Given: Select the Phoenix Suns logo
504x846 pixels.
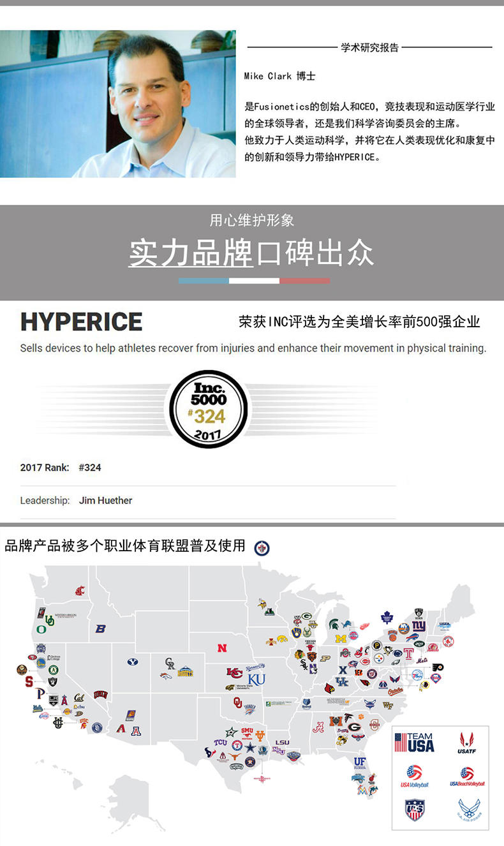Looking at the screenshot, I should click(131, 715).
